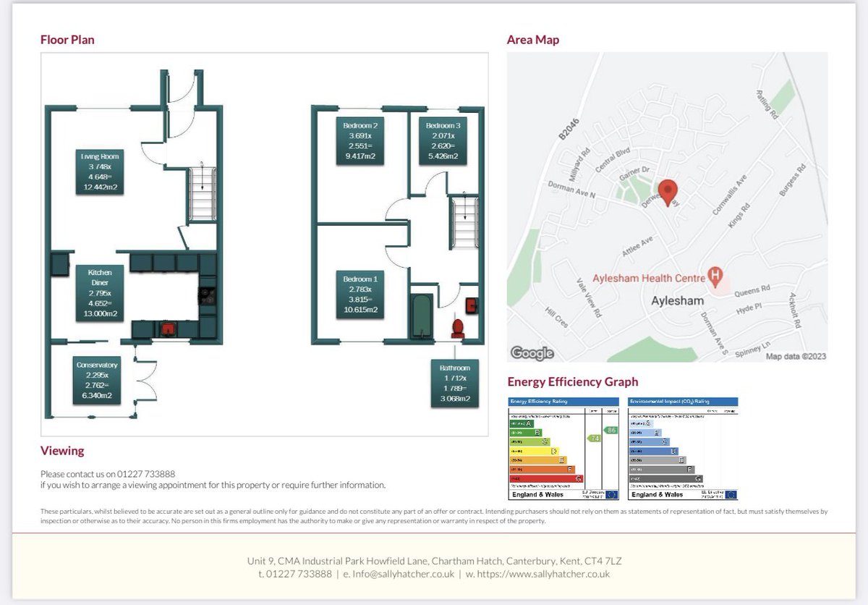Click the green bathtub in the bathroom

[421, 316]
